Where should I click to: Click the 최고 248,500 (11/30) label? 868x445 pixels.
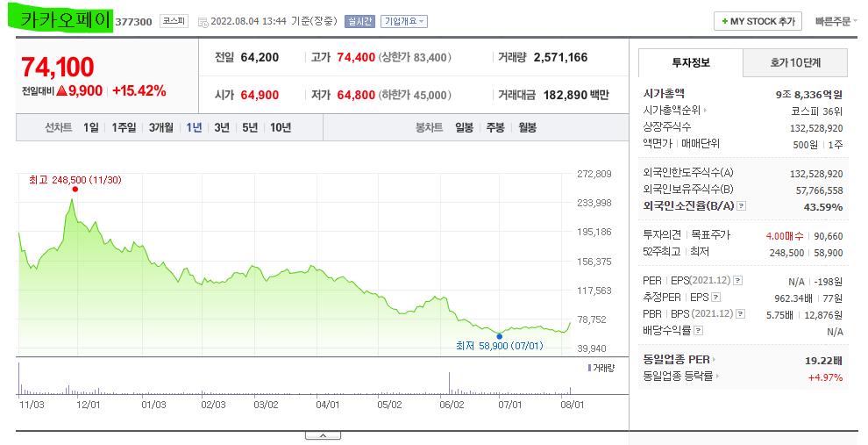75,180
